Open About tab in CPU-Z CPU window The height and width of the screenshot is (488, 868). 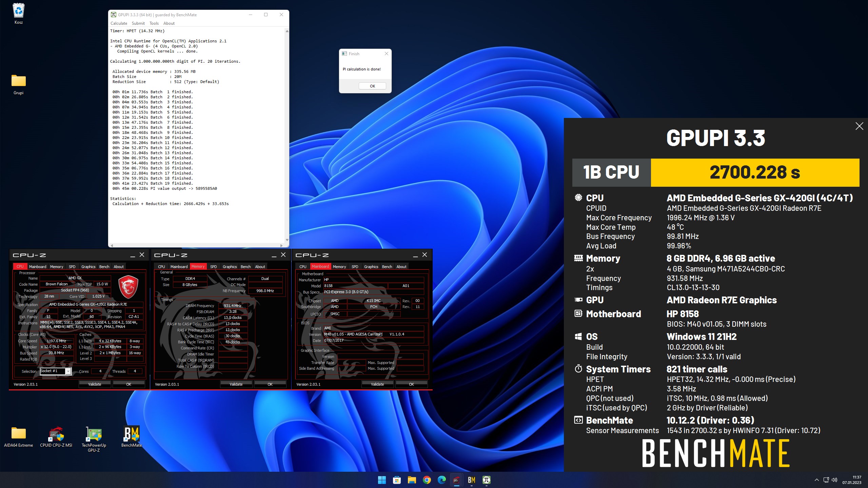click(119, 267)
